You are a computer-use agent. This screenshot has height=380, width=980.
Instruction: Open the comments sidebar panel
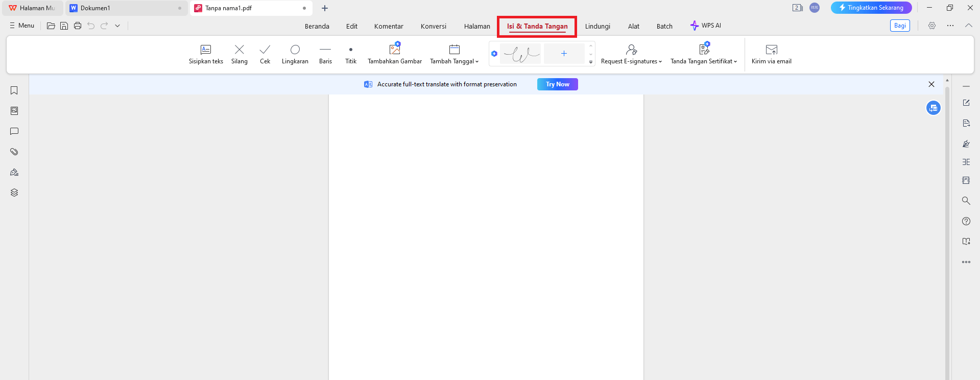coord(14,131)
